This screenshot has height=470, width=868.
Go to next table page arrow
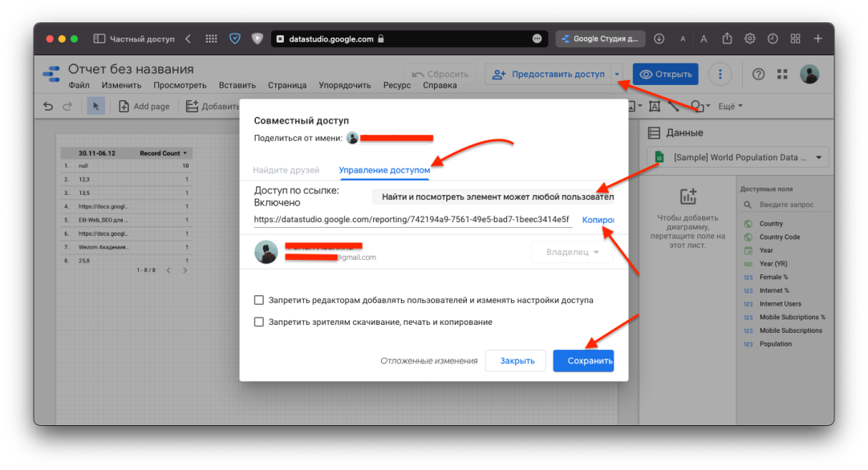(x=185, y=270)
